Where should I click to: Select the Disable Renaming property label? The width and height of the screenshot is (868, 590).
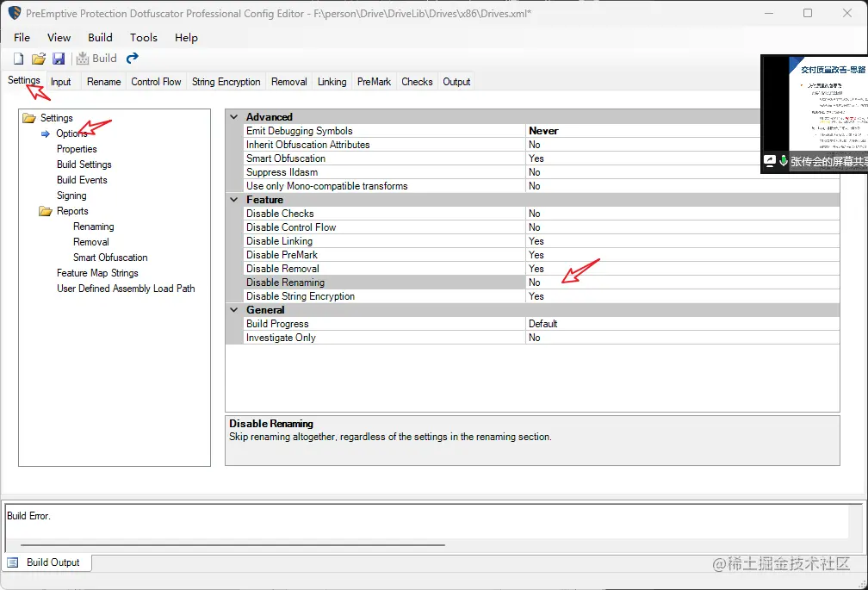click(285, 283)
